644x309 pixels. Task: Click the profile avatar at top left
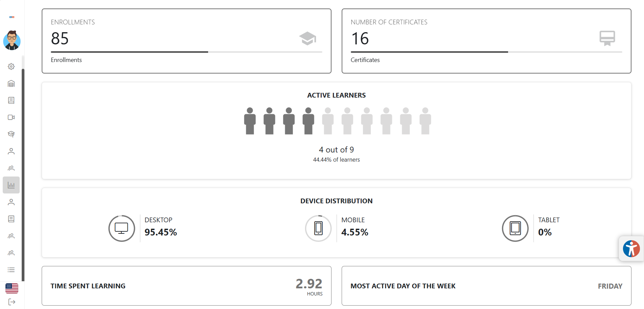click(11, 41)
